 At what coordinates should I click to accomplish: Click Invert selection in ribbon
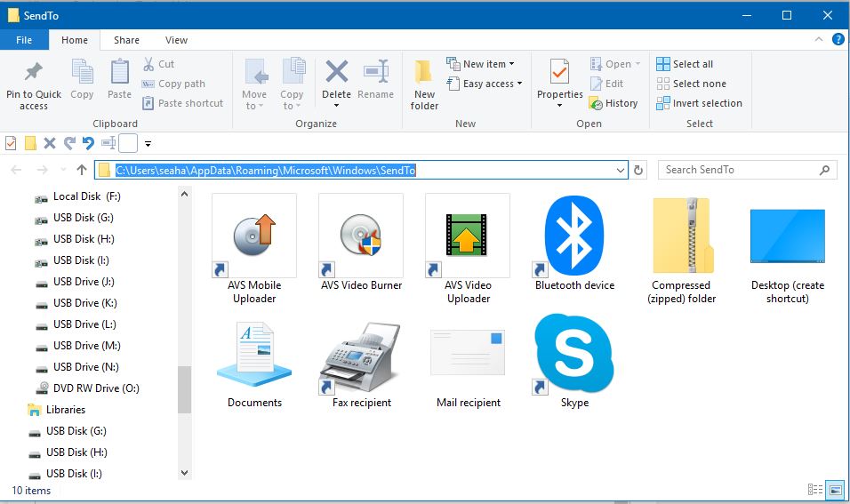[700, 103]
